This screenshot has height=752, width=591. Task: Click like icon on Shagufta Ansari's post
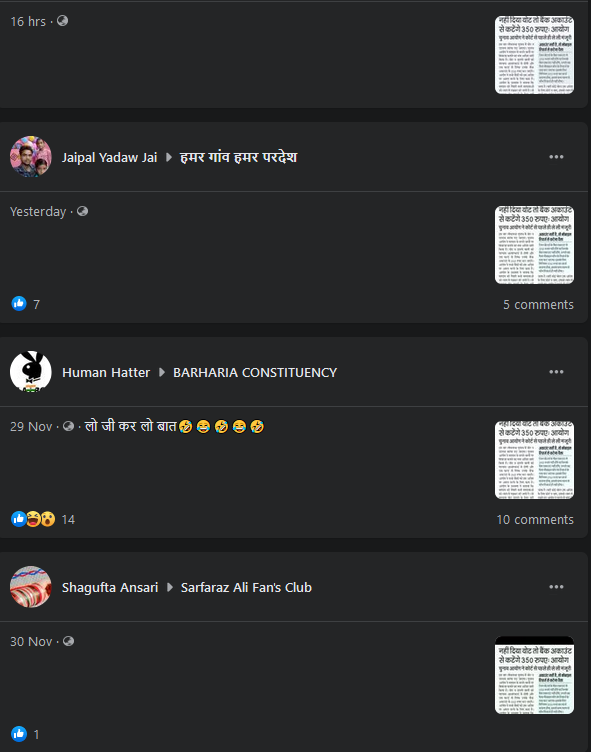click(x=19, y=734)
